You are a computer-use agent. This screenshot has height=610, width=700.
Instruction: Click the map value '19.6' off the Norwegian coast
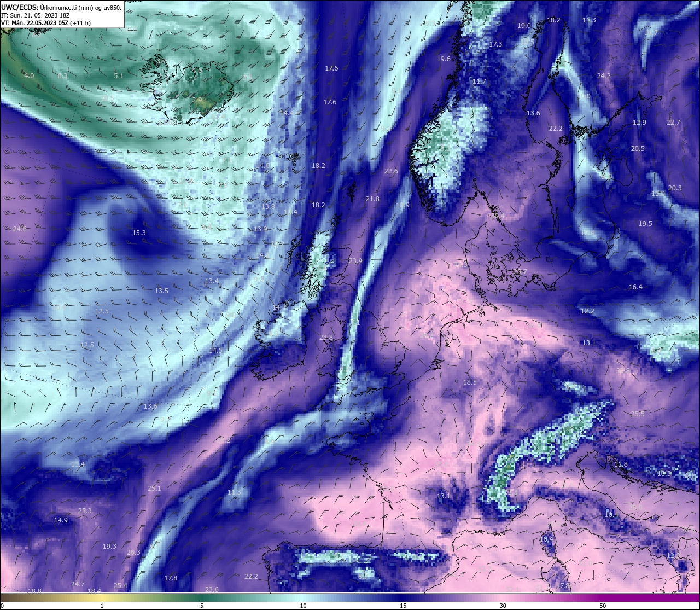point(444,59)
